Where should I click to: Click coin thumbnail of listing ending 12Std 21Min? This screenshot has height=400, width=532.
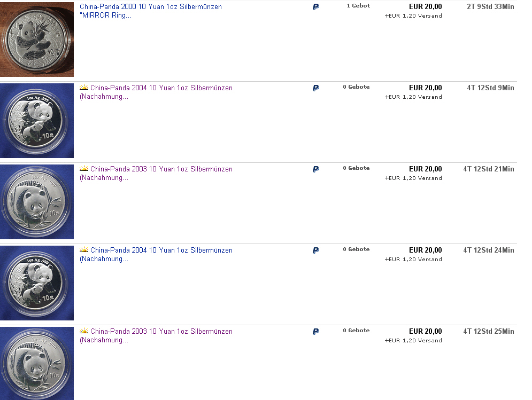point(37,202)
